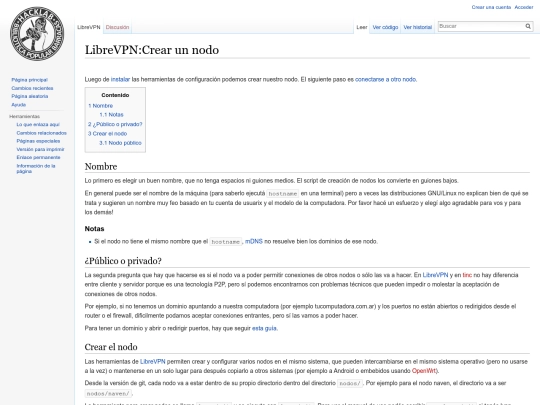Select the Leer tab
The width and height of the screenshot is (540, 405).
click(x=362, y=27)
